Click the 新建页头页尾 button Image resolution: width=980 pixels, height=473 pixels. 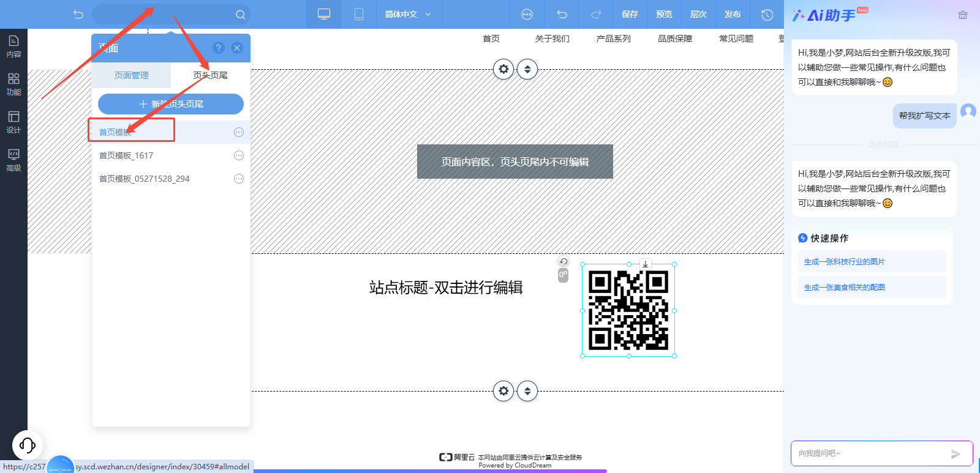coord(171,104)
